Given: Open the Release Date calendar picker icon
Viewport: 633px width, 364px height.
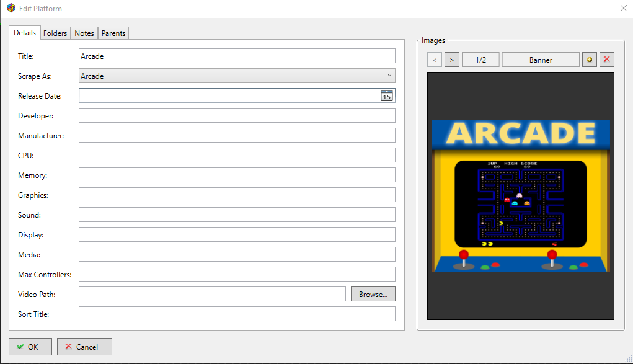Looking at the screenshot, I should click(386, 95).
